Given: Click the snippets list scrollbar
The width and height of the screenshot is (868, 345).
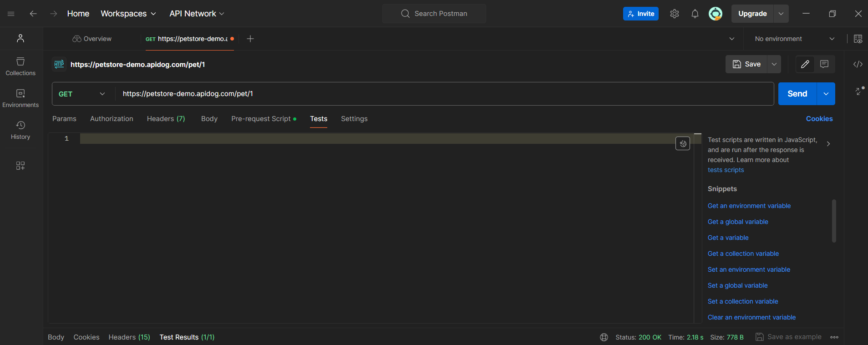Looking at the screenshot, I should tap(834, 221).
